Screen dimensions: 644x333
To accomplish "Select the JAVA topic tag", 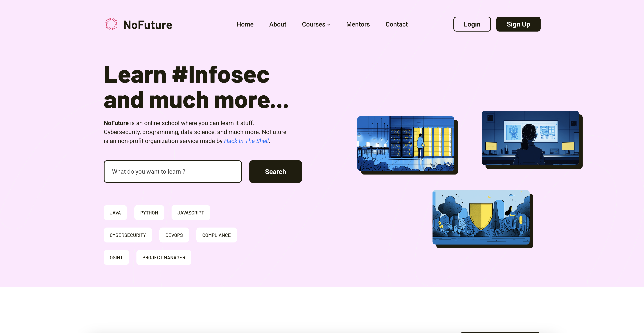I will click(115, 213).
